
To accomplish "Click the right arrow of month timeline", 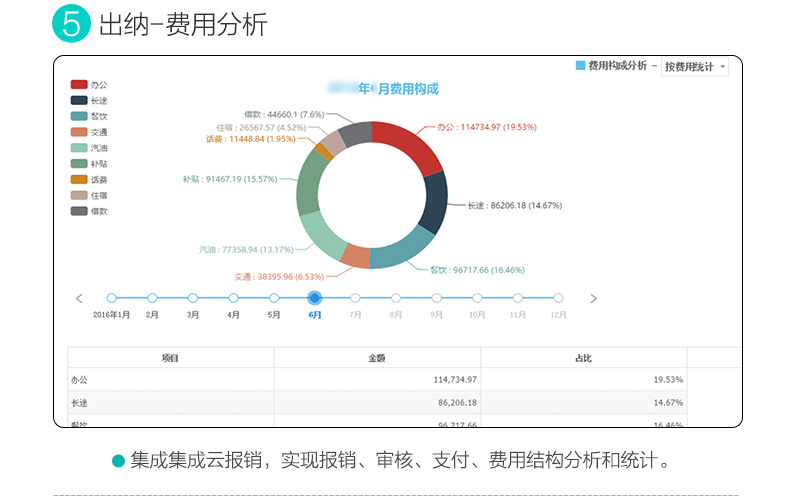I will pos(593,298).
